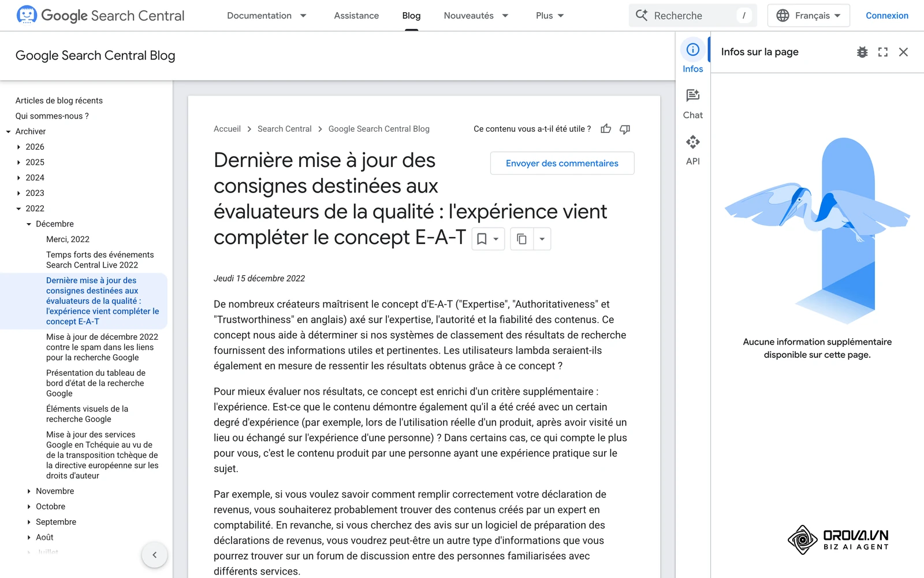The image size is (924, 578).
Task: Click the Search Central breadcrumb link
Action: coord(285,129)
